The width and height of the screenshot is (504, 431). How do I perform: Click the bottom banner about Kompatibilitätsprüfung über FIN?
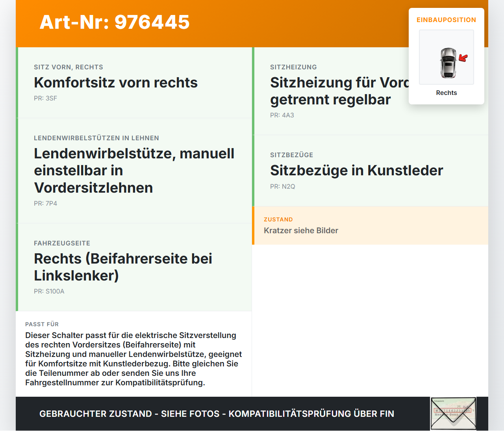[217, 414]
